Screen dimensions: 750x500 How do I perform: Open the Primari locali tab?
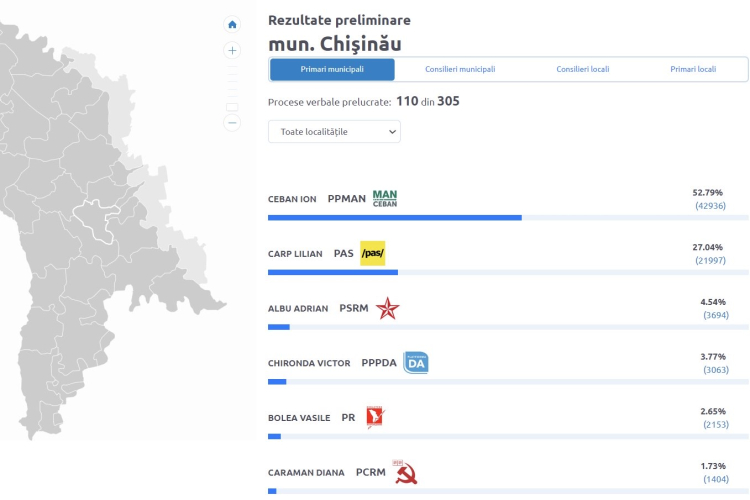click(x=693, y=69)
